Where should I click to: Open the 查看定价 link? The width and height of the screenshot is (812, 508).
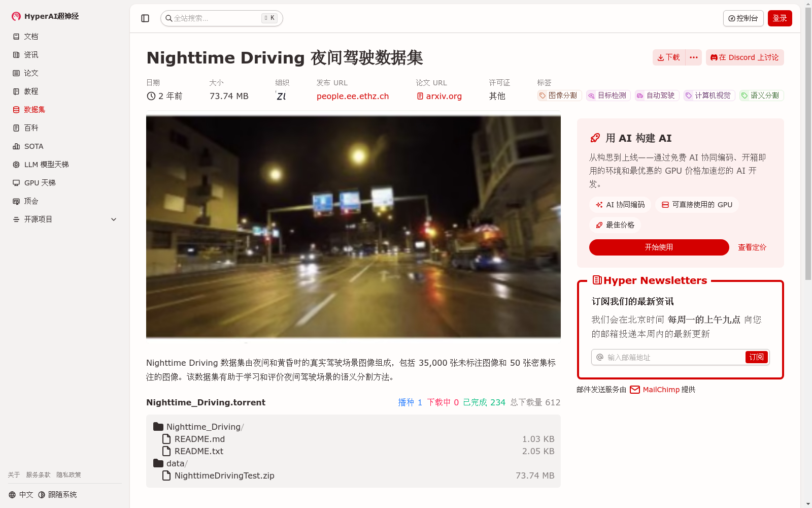[x=752, y=247]
